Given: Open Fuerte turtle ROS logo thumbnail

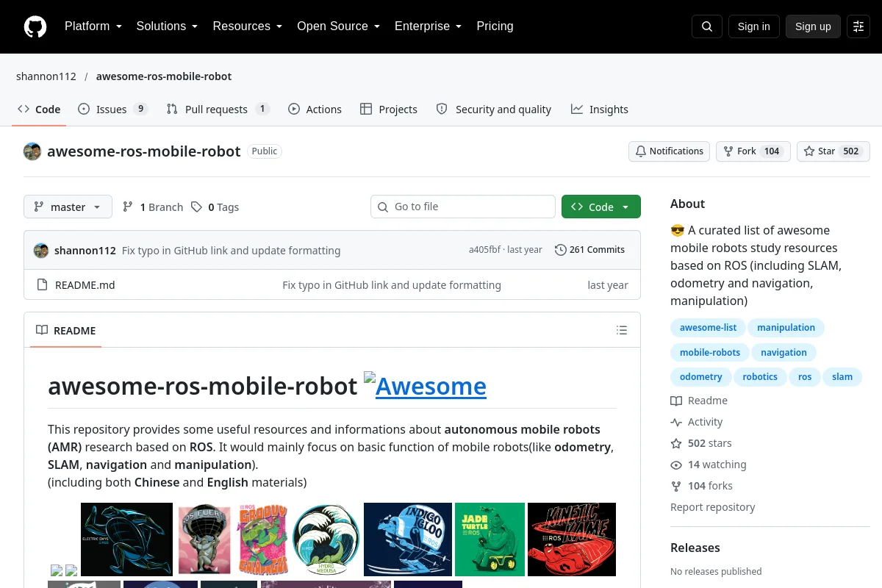Looking at the screenshot, I should pyautogui.click(x=205, y=539).
